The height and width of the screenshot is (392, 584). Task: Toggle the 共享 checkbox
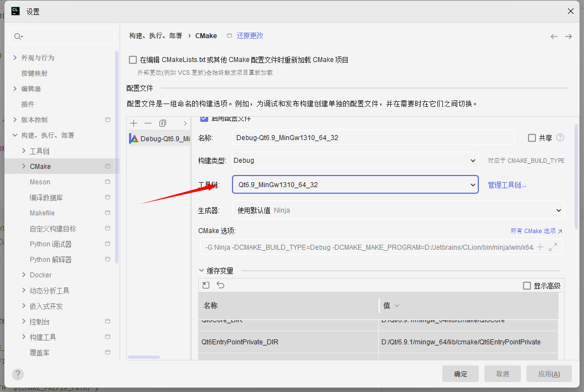click(532, 138)
